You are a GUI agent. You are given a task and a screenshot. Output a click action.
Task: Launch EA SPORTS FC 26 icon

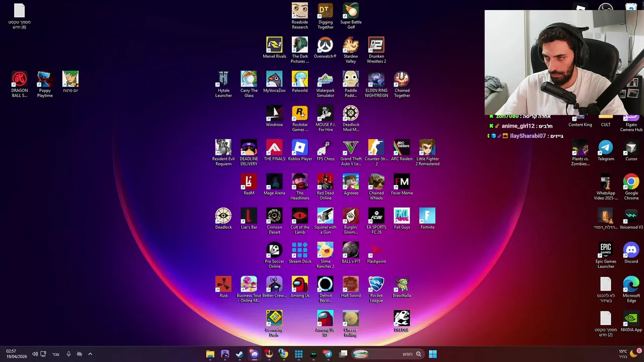[376, 221]
